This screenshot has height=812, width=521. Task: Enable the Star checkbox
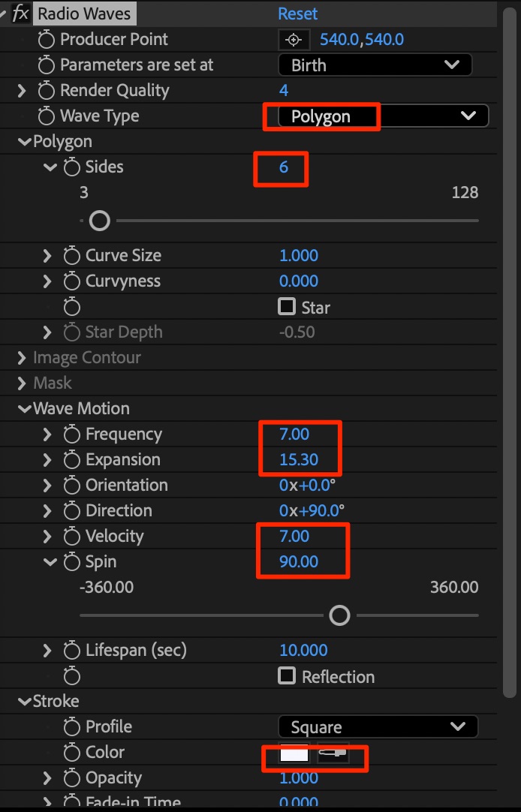tap(287, 307)
